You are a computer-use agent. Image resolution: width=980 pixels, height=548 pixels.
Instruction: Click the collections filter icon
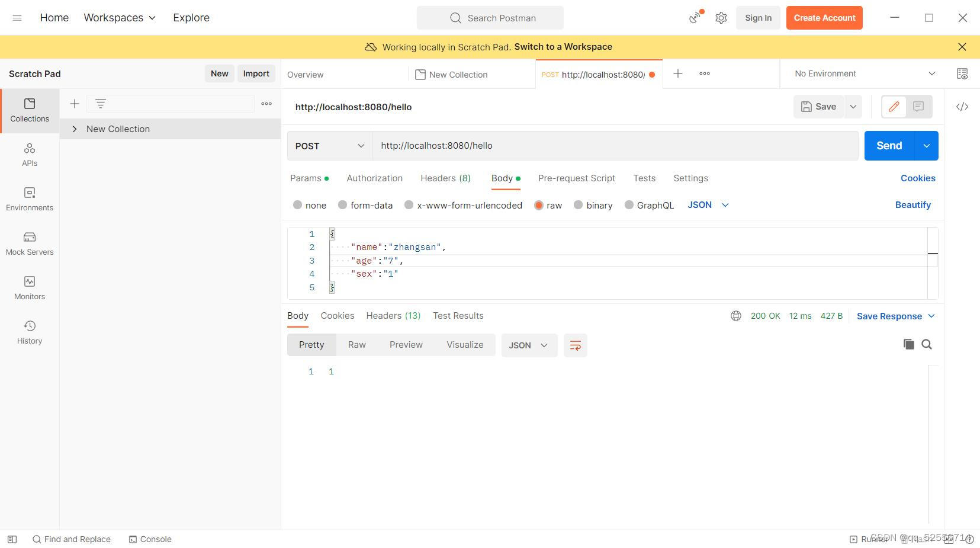pyautogui.click(x=101, y=104)
